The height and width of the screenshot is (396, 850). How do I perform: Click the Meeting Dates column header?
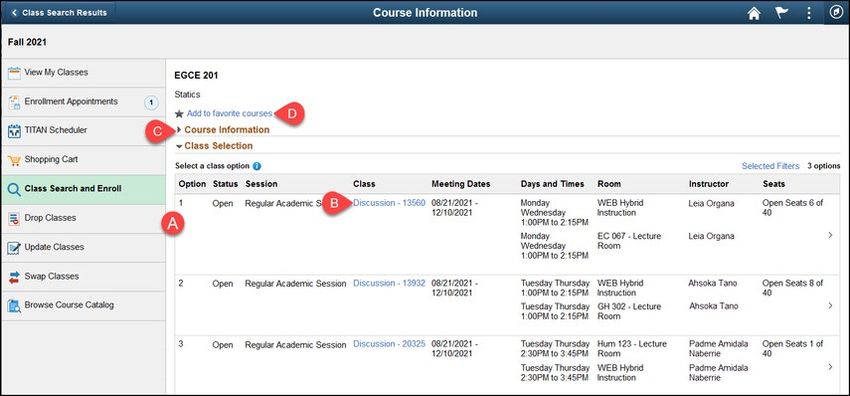pyautogui.click(x=461, y=184)
